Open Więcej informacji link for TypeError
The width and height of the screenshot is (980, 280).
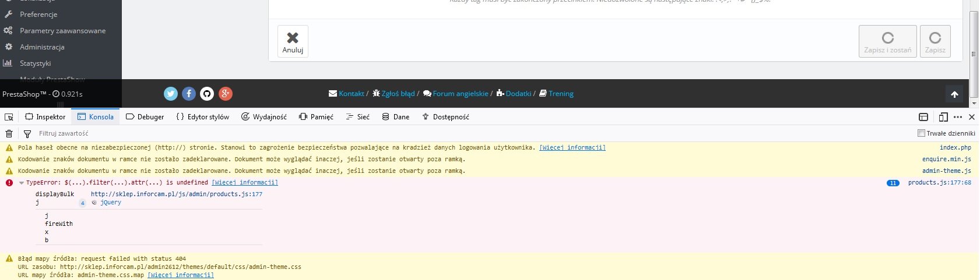pos(245,183)
